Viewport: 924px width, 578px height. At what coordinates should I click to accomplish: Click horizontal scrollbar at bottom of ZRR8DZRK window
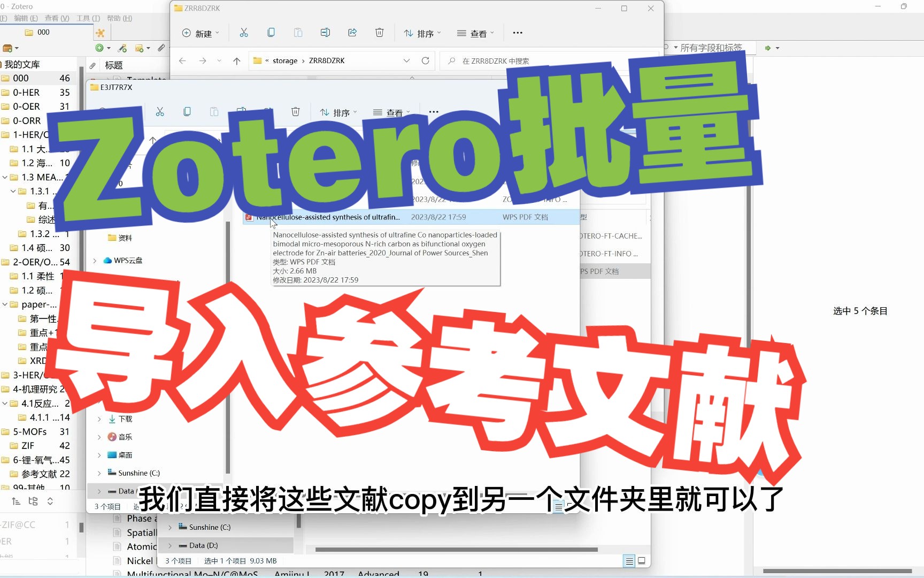(x=456, y=549)
